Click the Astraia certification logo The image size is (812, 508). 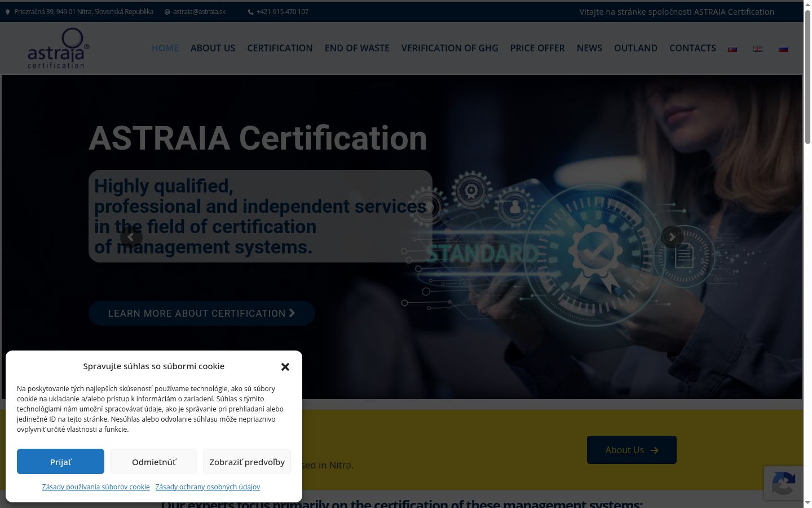click(58, 49)
